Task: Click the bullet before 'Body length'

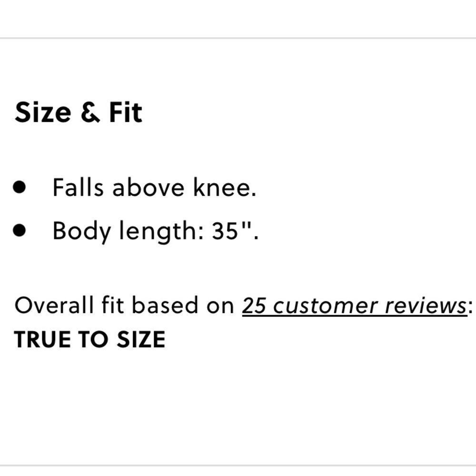Action: click(20, 231)
